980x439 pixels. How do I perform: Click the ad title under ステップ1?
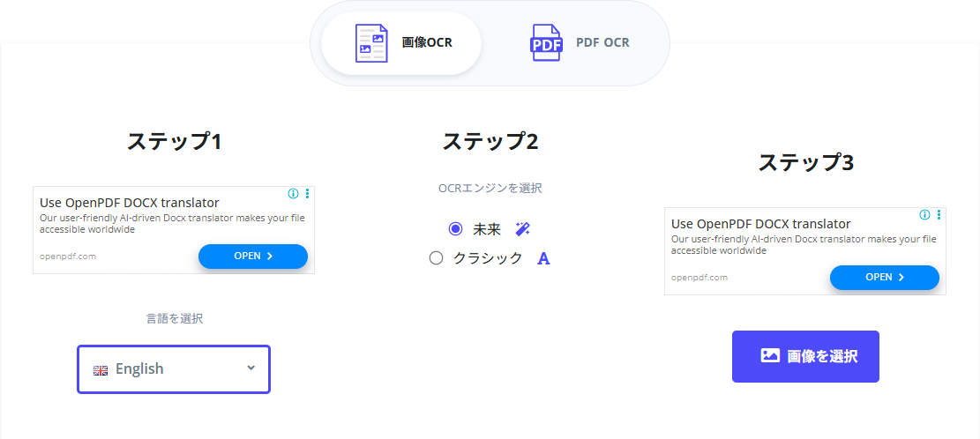point(130,203)
